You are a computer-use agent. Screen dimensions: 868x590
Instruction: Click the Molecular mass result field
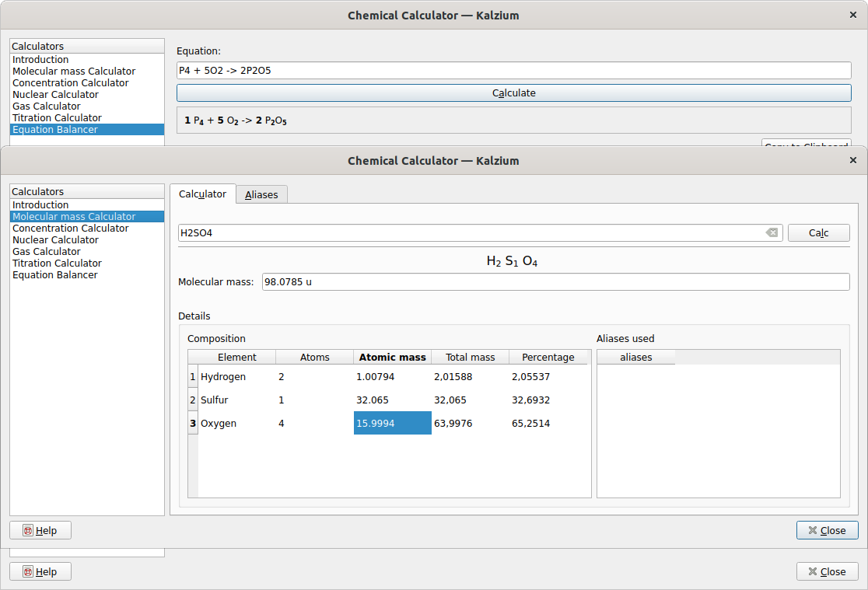(555, 282)
